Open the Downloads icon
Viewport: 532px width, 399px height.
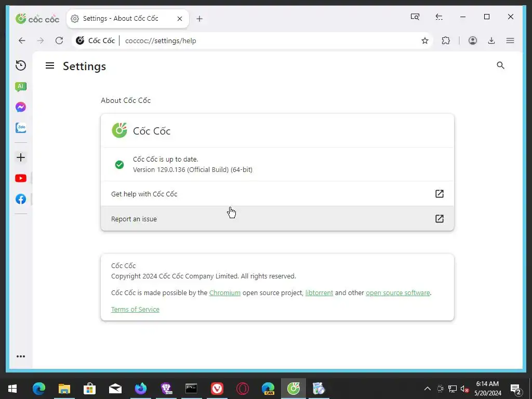coord(491,41)
